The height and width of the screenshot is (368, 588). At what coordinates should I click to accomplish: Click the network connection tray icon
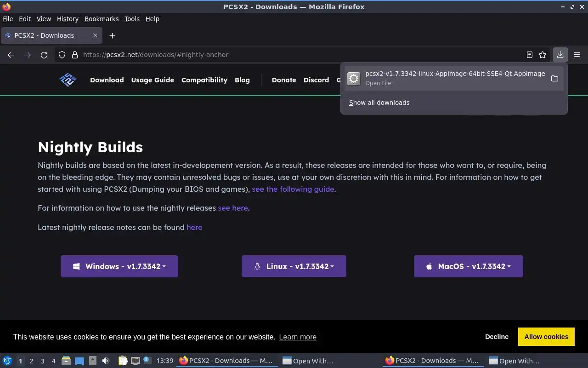[135, 361]
